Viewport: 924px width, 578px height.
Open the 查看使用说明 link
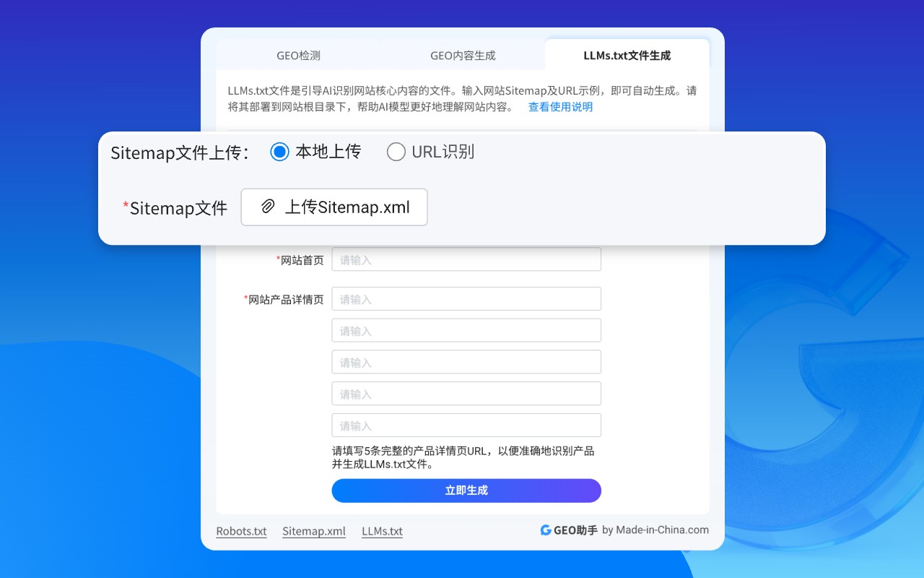click(x=559, y=106)
